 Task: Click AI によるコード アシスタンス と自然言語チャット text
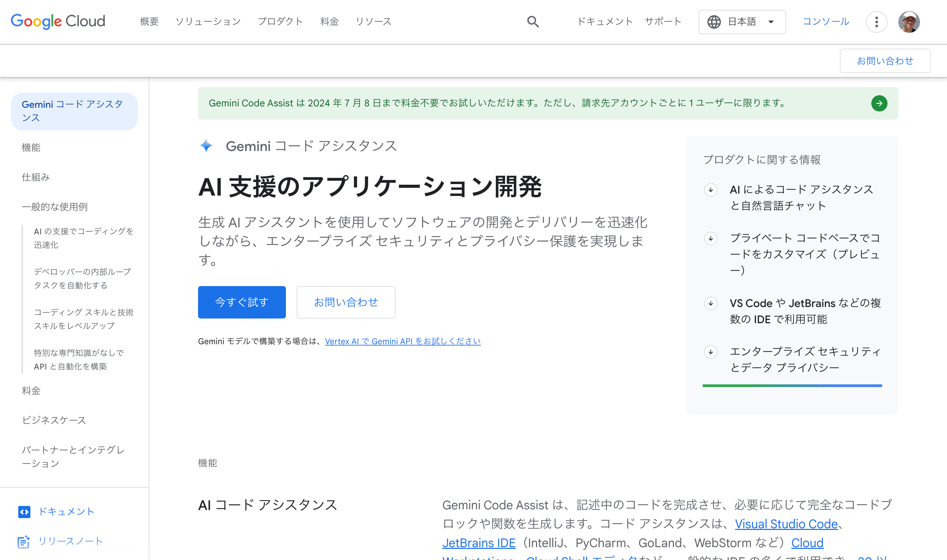coord(801,197)
